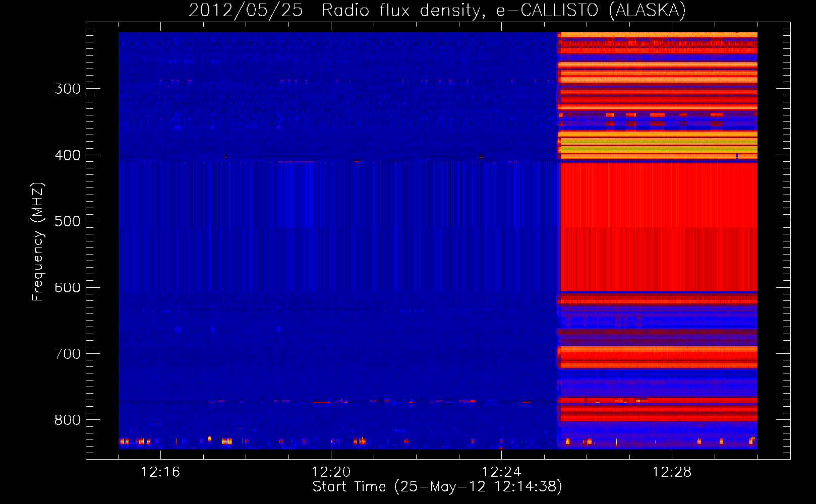Click the 12:20 time tick label
The height and width of the screenshot is (504, 816).
[x=331, y=472]
